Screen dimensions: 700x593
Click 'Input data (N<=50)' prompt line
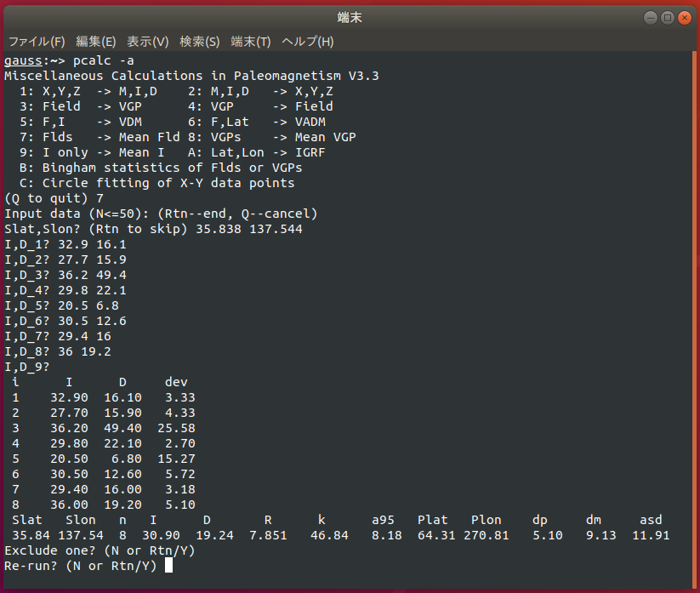[x=161, y=214]
